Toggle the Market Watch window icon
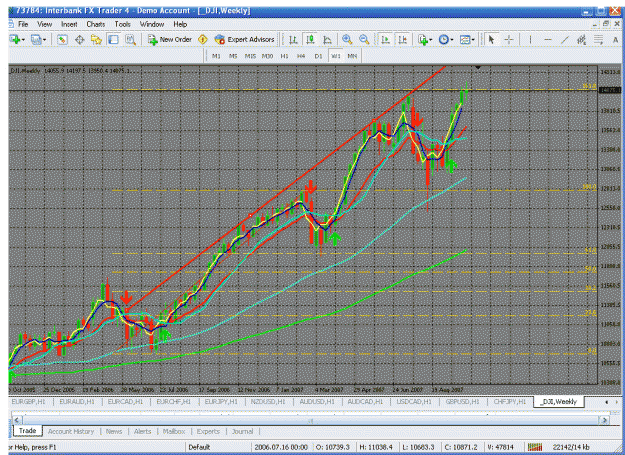This screenshot has height=455, width=625. click(62, 39)
